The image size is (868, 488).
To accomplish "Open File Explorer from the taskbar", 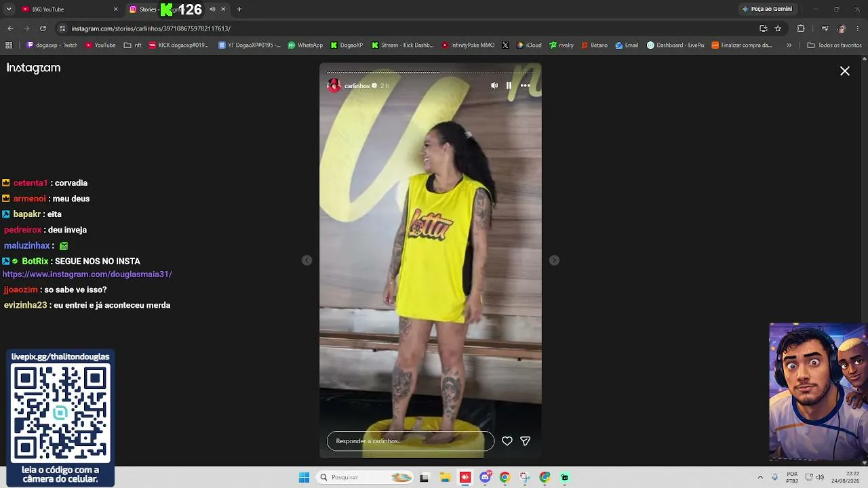I will tap(446, 477).
